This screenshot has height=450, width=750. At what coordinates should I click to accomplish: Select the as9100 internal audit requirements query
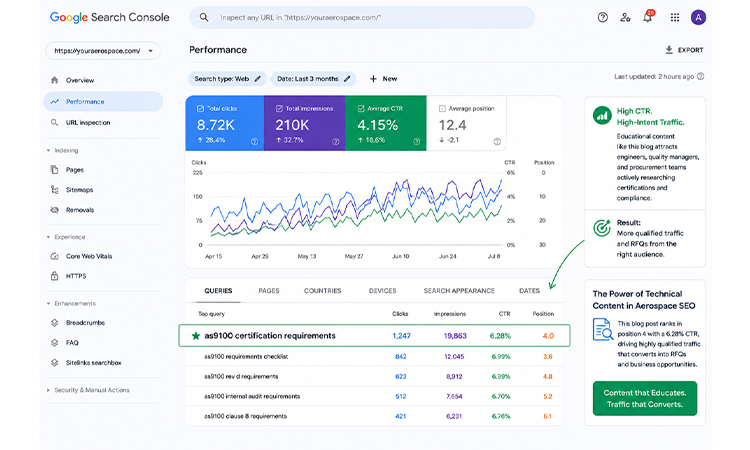coord(252,396)
